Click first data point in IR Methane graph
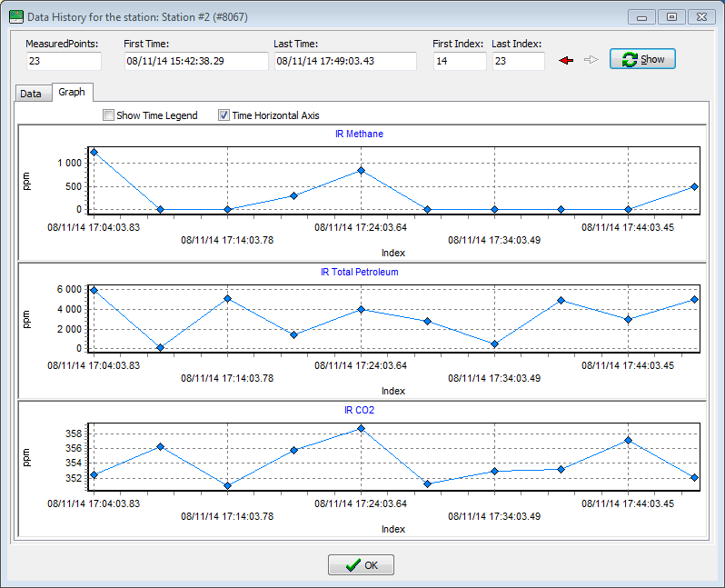 pos(94,152)
